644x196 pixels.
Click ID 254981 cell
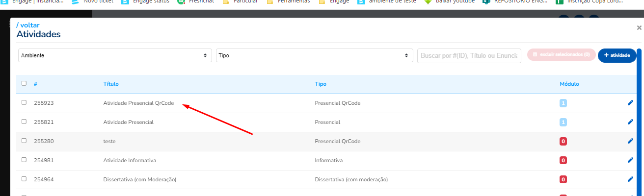click(x=44, y=160)
